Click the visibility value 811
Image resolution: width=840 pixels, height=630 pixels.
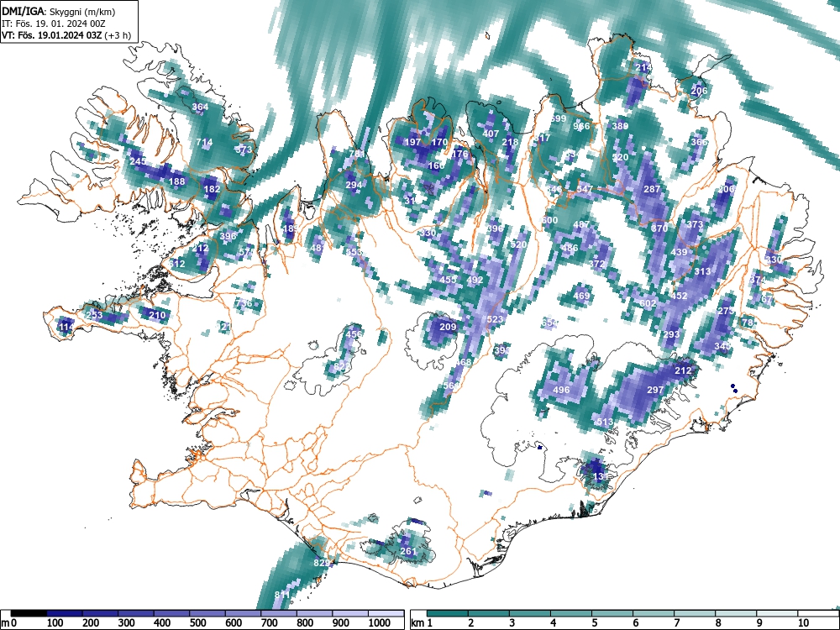point(282,595)
